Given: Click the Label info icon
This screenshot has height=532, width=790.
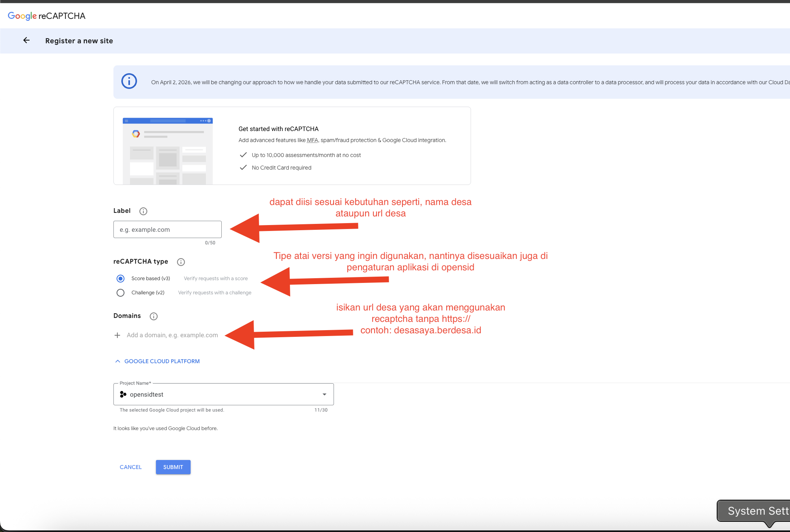Looking at the screenshot, I should [143, 211].
